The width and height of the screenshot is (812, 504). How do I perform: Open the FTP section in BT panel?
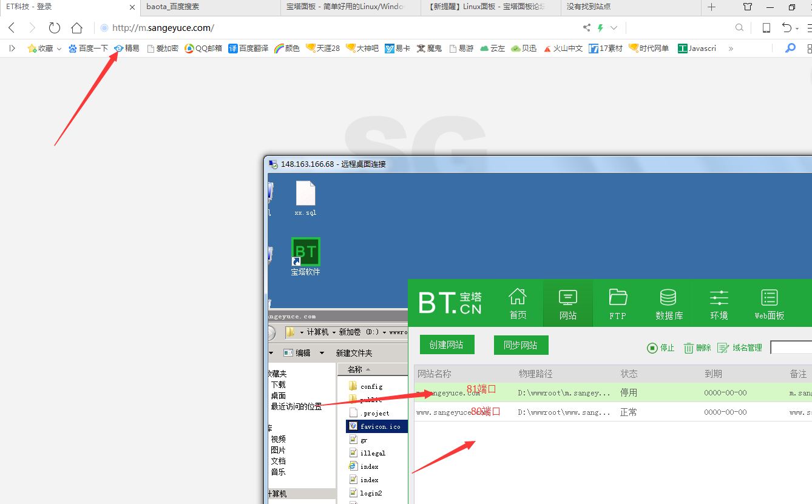[618, 303]
